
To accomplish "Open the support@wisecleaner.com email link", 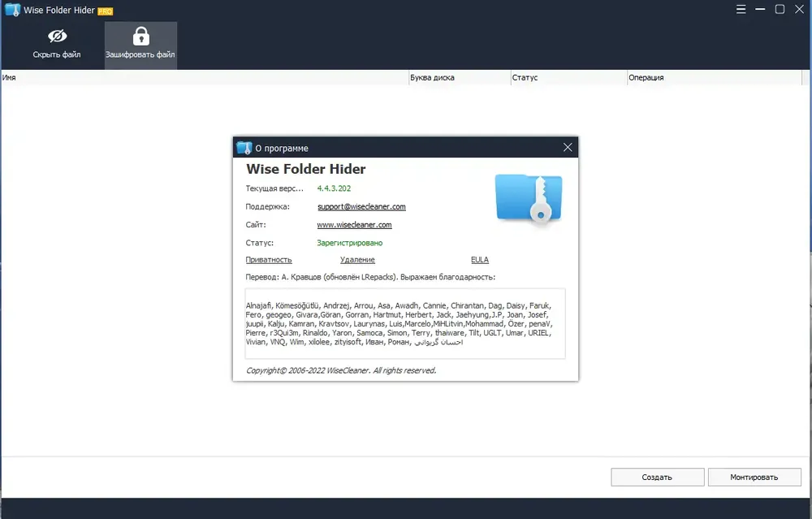I will click(x=361, y=206).
